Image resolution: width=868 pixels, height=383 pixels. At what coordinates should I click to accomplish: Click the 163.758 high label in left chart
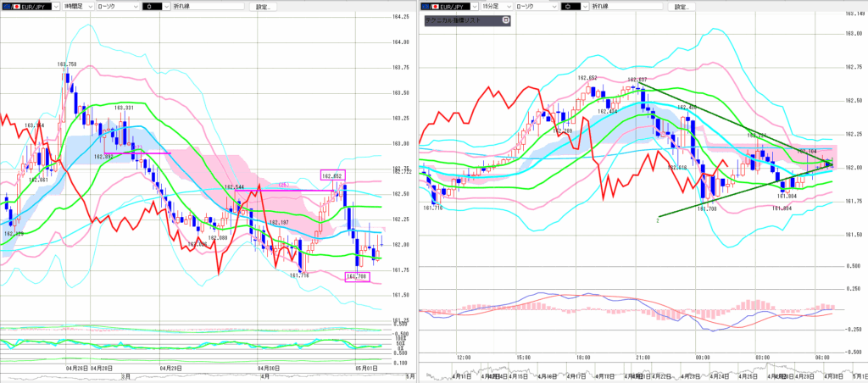[66, 64]
